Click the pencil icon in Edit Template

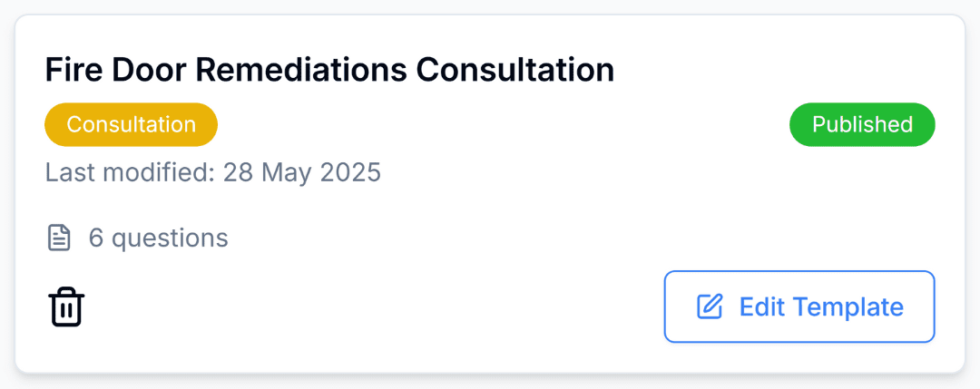point(710,306)
